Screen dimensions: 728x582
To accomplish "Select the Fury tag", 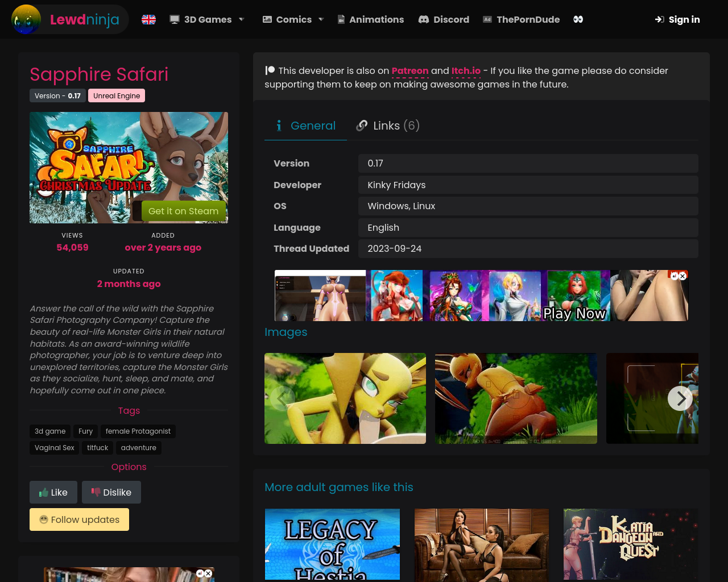I will click(85, 431).
